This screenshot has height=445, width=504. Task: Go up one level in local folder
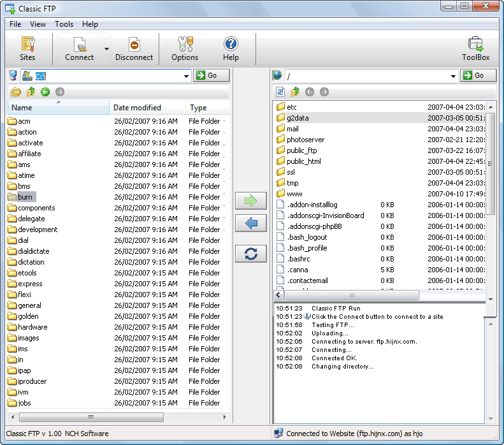31,92
